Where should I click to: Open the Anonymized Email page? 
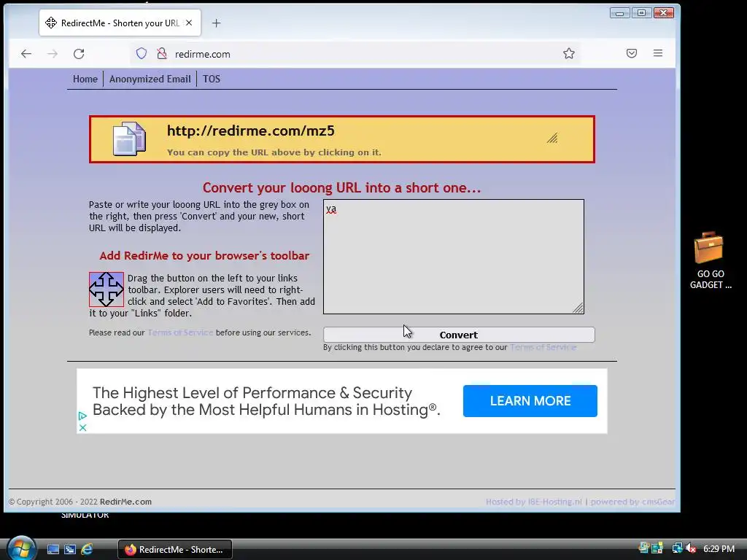(150, 79)
